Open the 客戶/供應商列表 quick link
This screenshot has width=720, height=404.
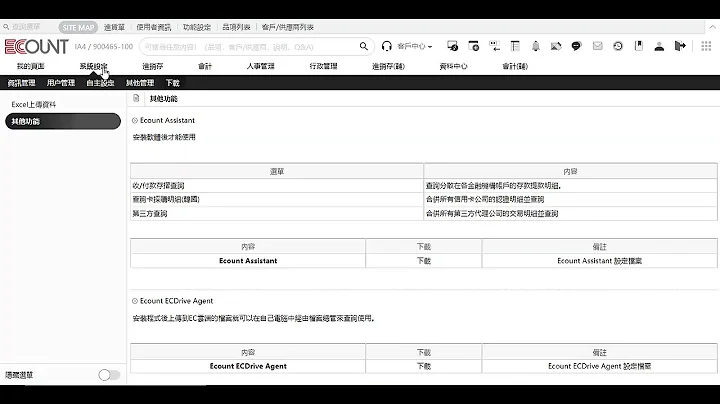[x=288, y=27]
